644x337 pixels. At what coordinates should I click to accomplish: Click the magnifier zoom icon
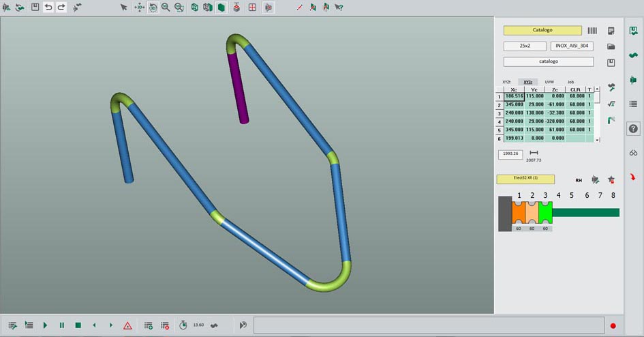pos(166,8)
